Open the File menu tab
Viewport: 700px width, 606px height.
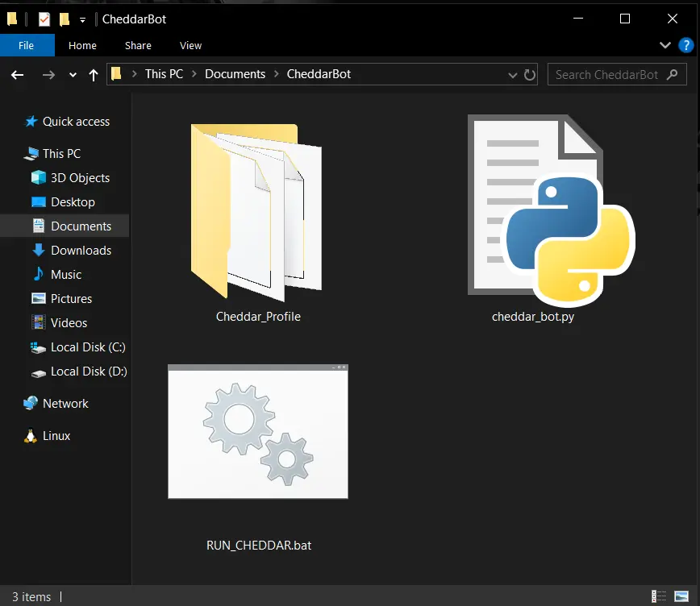click(27, 45)
